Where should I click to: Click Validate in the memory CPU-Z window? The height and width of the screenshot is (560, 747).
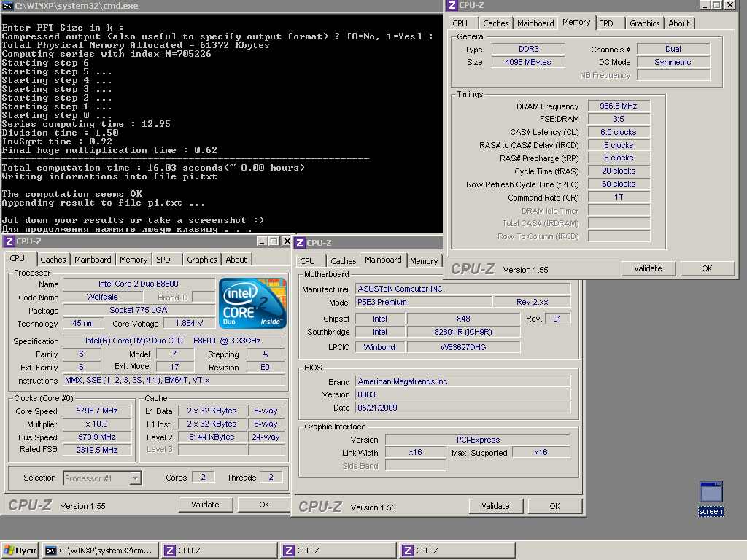[x=648, y=268]
